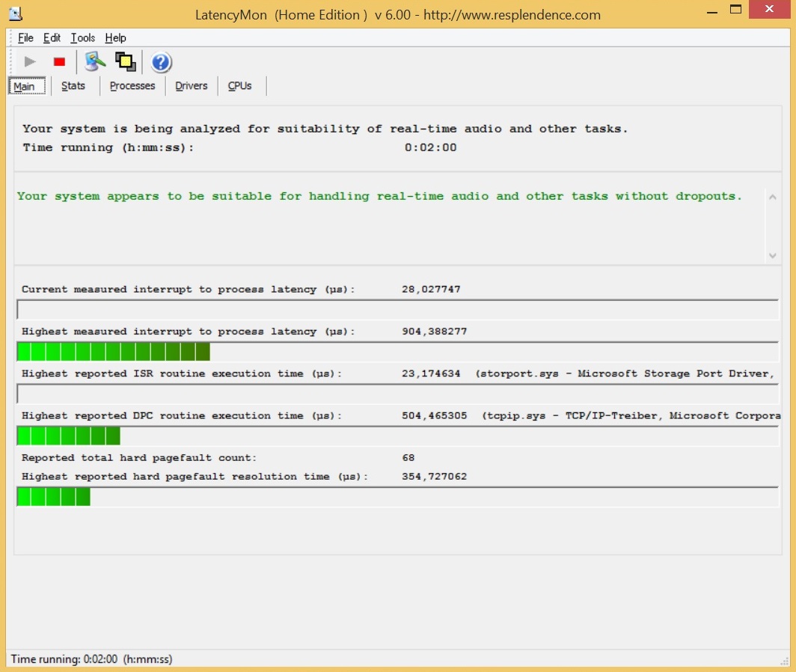Image resolution: width=796 pixels, height=672 pixels.
Task: Switch to the Drivers tab
Action: 192,86
